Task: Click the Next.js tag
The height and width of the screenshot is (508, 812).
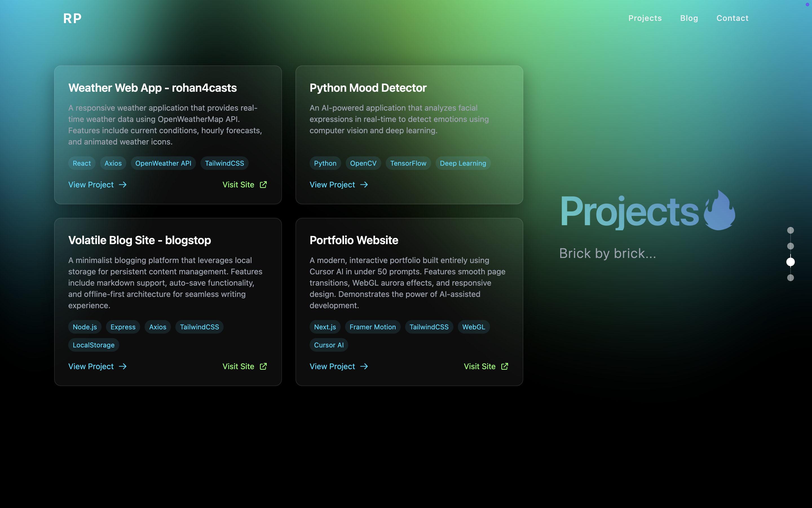Action: (x=325, y=327)
